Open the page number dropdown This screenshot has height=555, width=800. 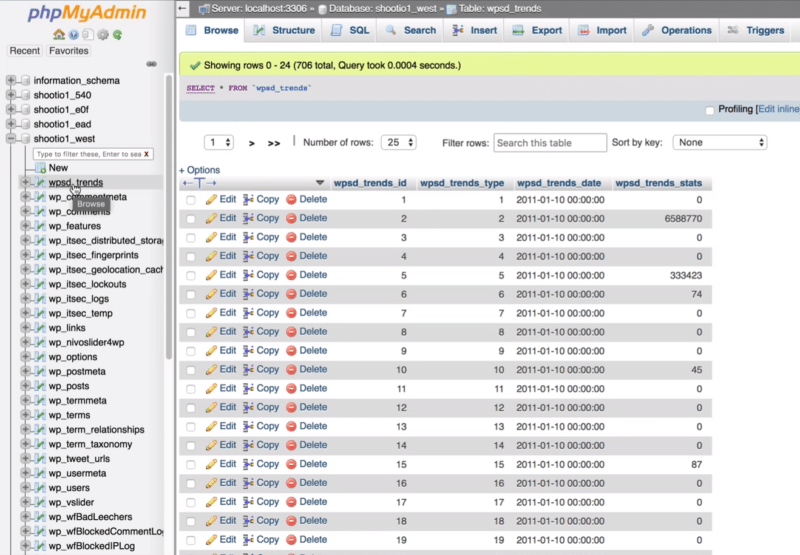(219, 142)
